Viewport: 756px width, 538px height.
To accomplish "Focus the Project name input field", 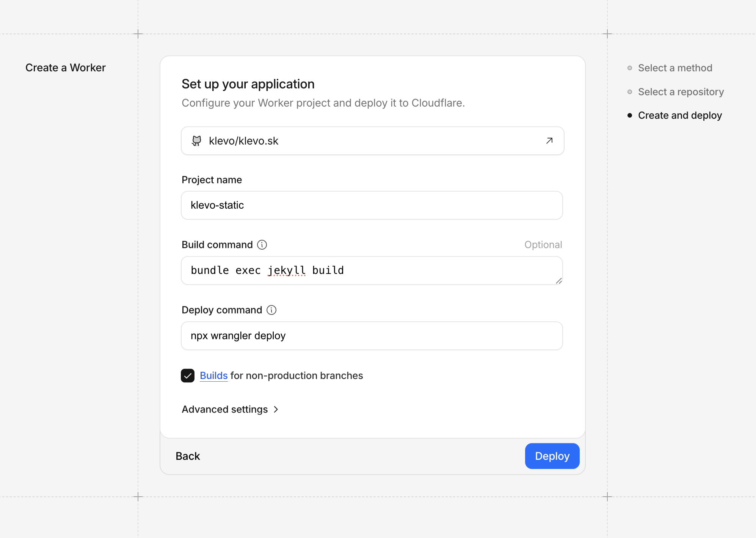I will pos(372,205).
